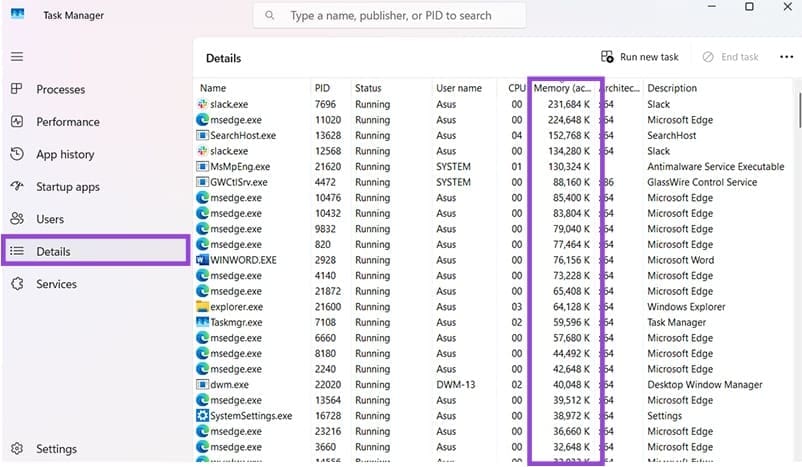Click the dwm.exe process icon

[x=203, y=384]
